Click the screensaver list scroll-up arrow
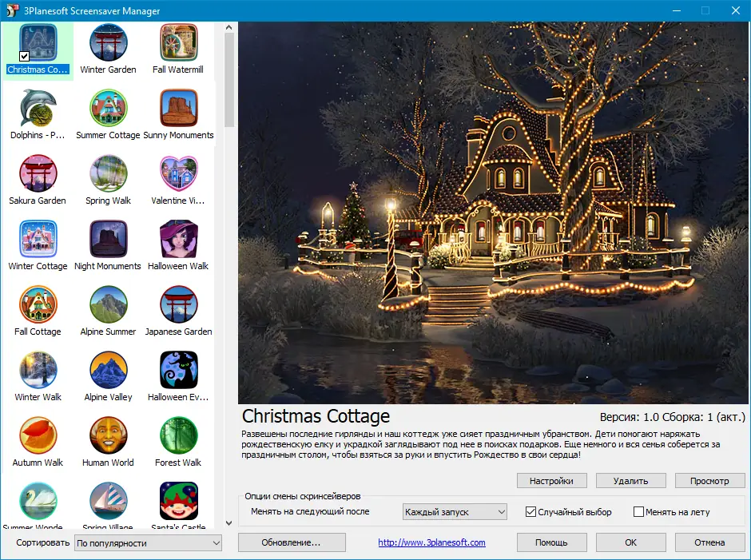The image size is (751, 560). pyautogui.click(x=229, y=27)
